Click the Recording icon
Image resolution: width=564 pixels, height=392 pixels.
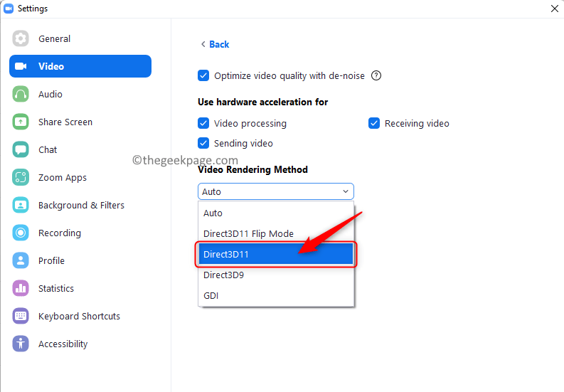[21, 233]
